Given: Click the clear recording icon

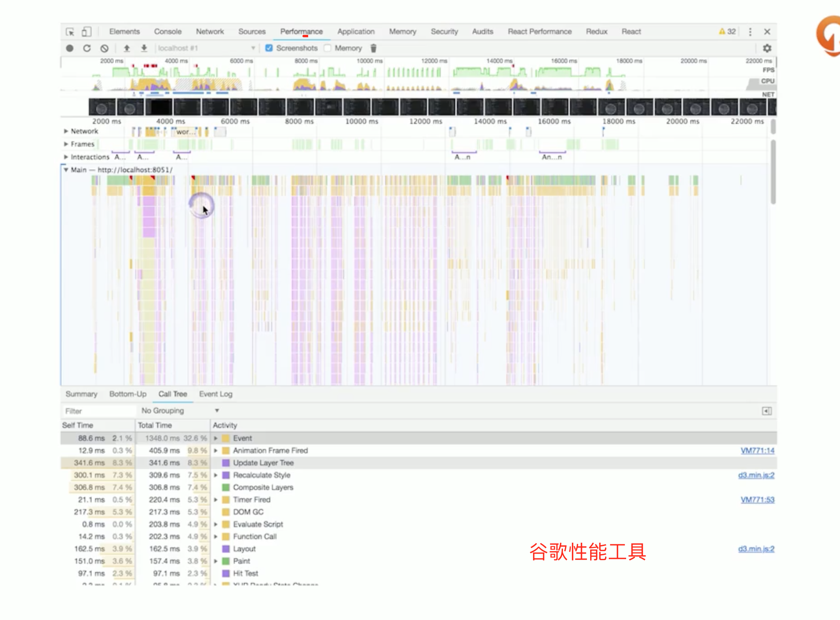Looking at the screenshot, I should (x=104, y=48).
